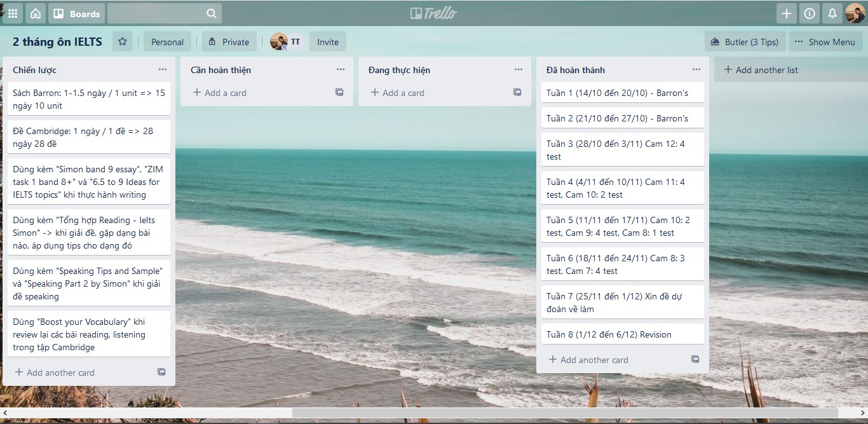Expand Cần hoàn thiện list actions menu
Image resolution: width=868 pixels, height=424 pixels.
tap(341, 70)
